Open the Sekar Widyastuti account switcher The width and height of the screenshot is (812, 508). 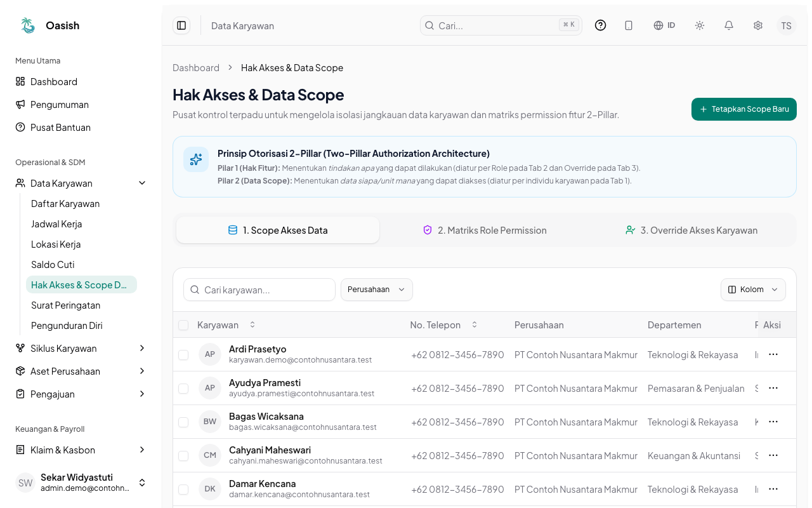[x=81, y=483]
